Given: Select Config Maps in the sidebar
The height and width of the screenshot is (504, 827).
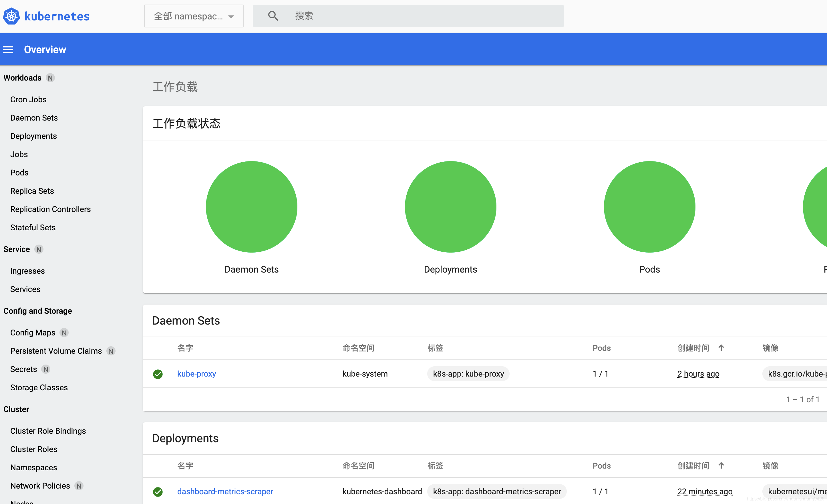Looking at the screenshot, I should pos(33,333).
